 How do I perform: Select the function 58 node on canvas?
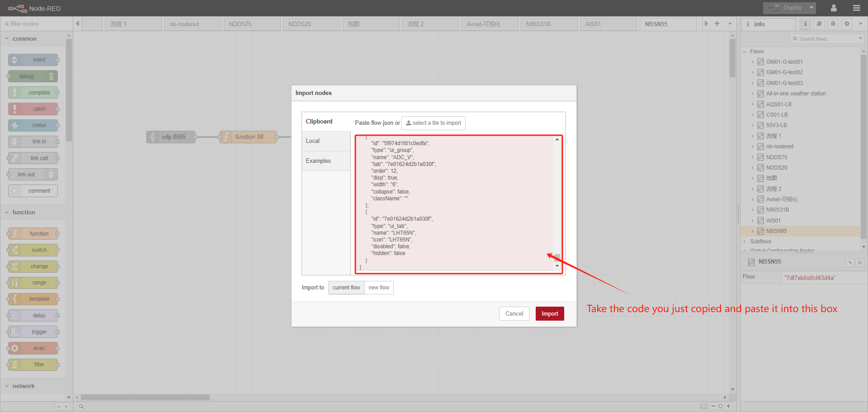[x=248, y=137]
